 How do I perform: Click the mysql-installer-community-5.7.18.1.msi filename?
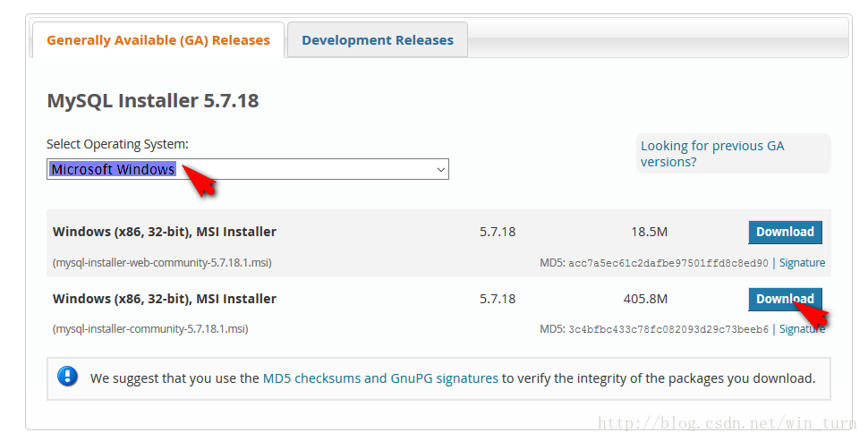click(x=150, y=329)
